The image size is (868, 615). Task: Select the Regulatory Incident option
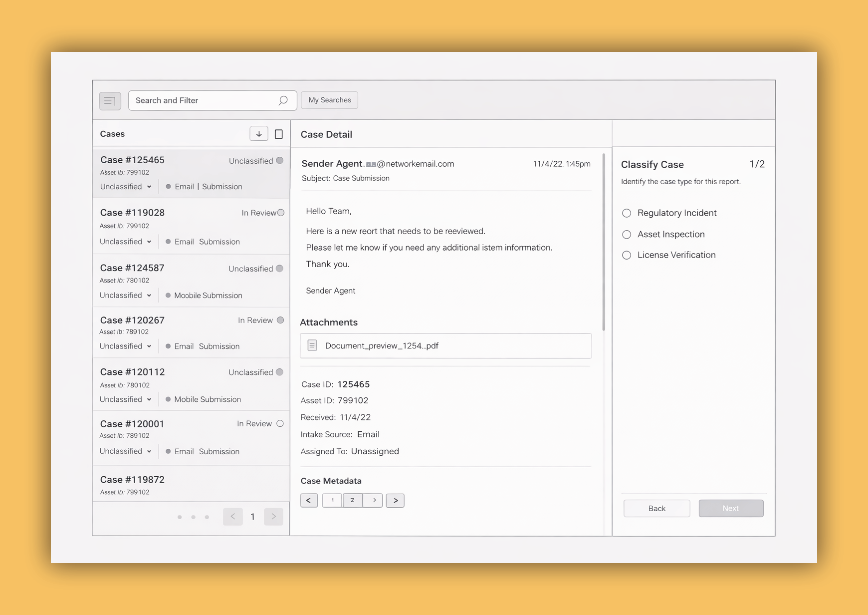[x=627, y=213]
